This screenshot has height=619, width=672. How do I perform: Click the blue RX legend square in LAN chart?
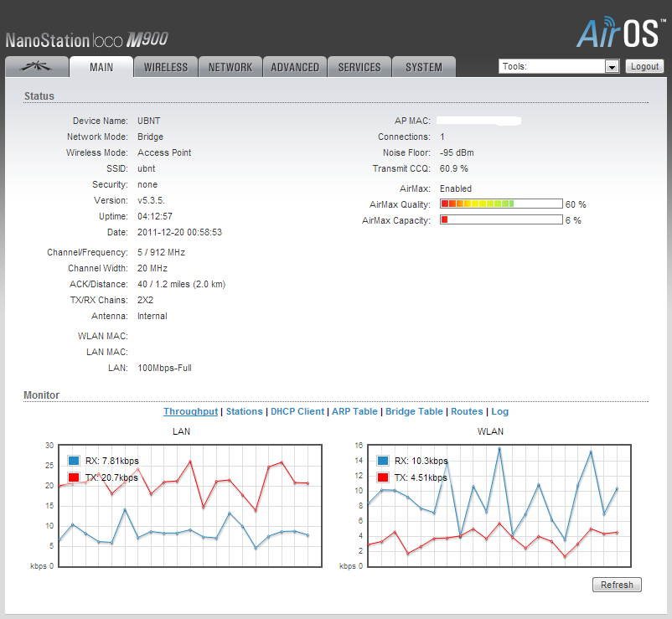[74, 461]
